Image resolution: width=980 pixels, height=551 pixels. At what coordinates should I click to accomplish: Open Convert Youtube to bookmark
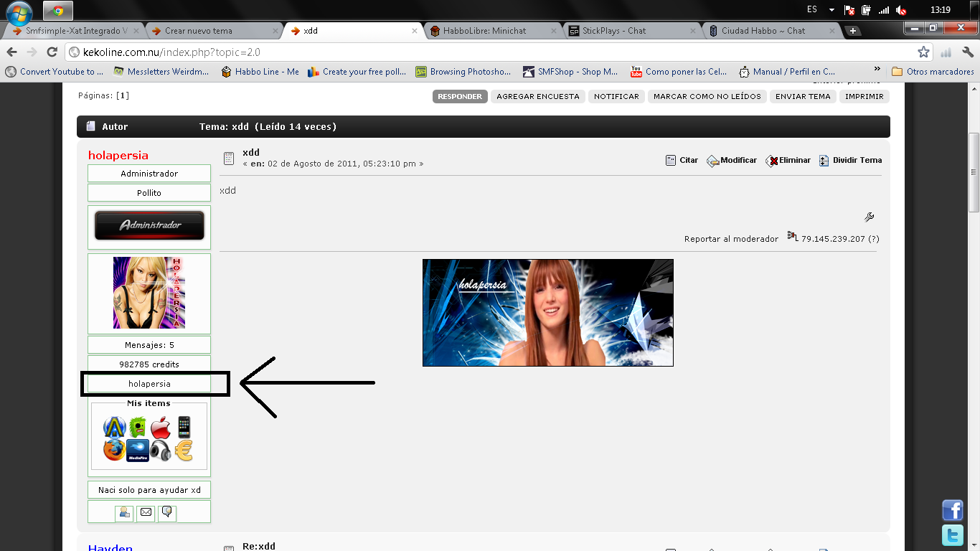55,72
